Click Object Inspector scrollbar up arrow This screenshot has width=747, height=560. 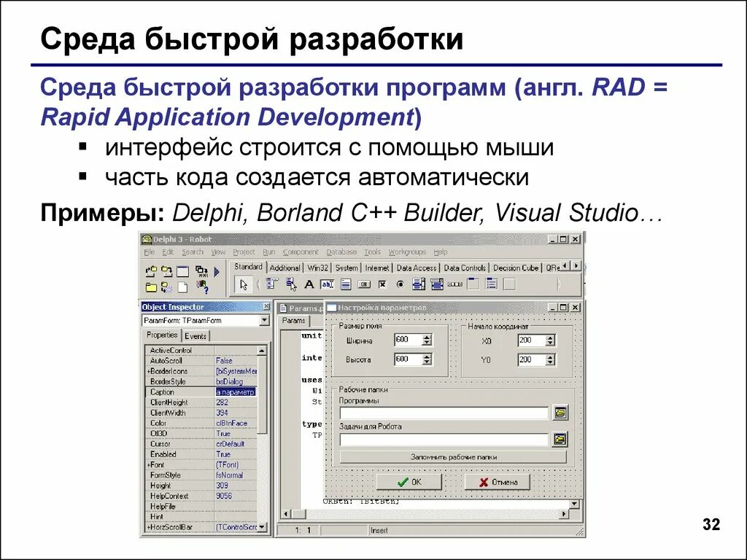coord(262,351)
